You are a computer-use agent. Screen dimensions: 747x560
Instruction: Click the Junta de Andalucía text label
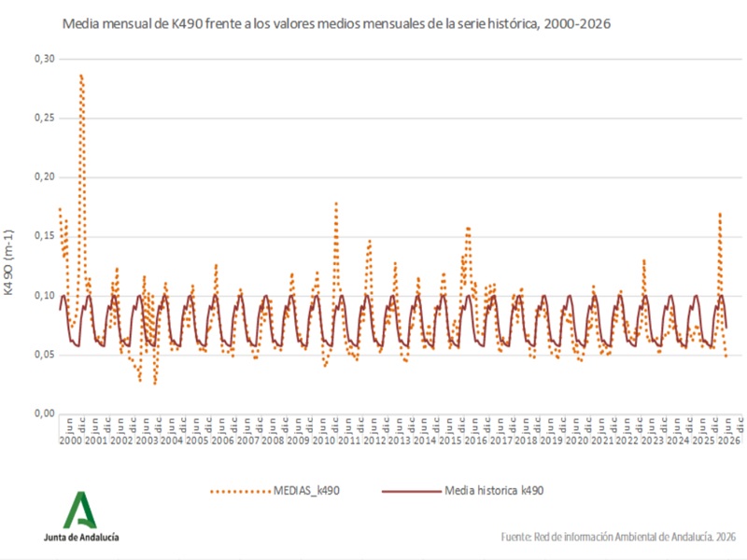point(81,538)
